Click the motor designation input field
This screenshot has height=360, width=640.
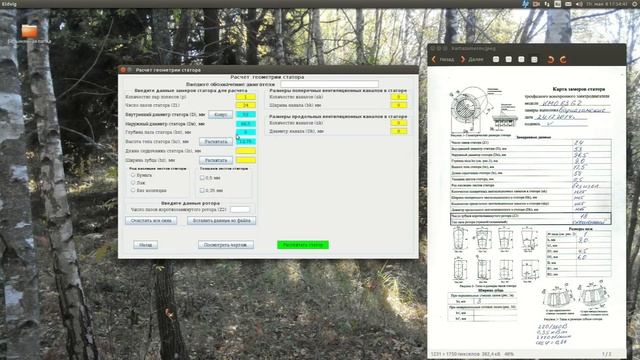[329, 84]
